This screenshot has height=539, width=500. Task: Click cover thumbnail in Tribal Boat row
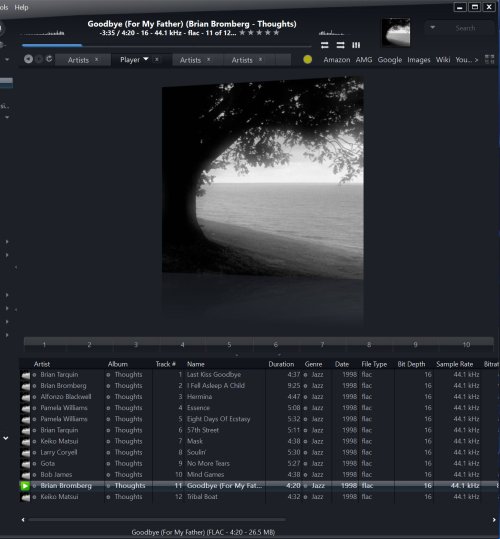click(25, 497)
